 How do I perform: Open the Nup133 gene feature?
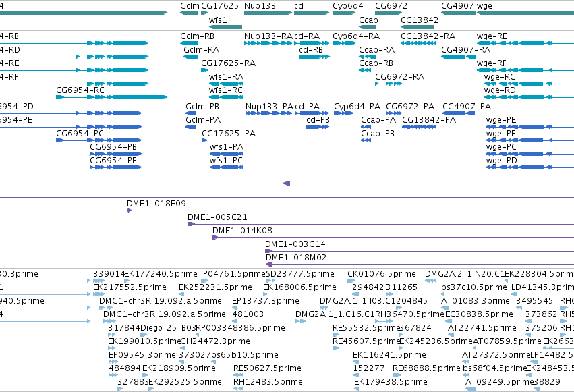point(268,13)
